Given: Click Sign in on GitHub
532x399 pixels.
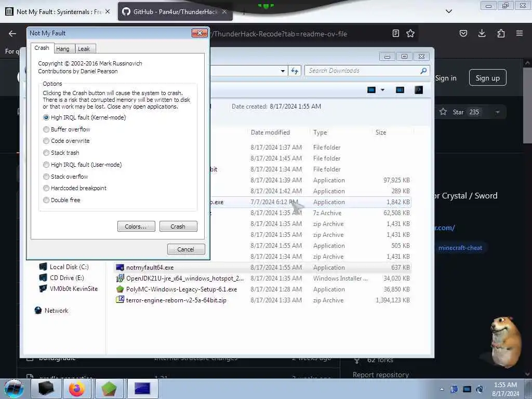Looking at the screenshot, I should 446,78.
